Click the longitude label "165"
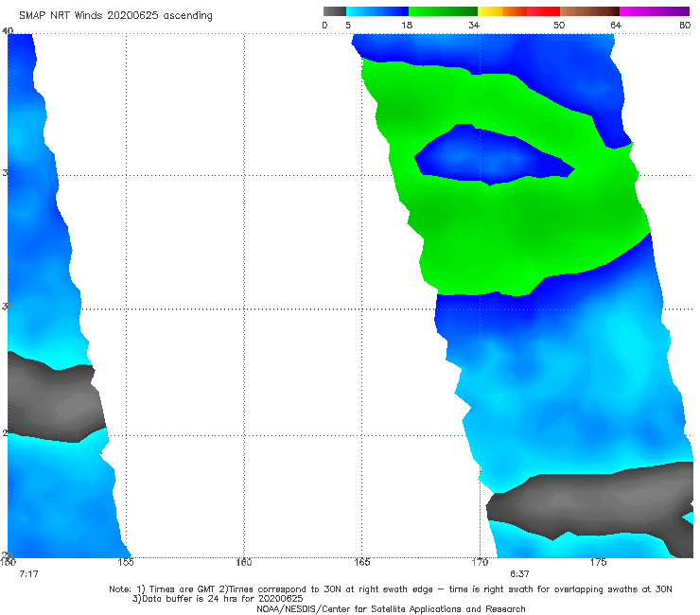 (x=361, y=562)
